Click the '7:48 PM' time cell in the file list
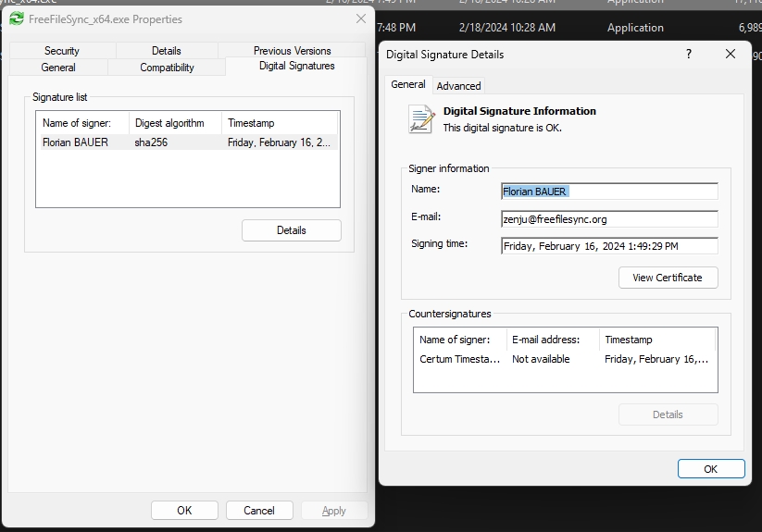 point(396,28)
